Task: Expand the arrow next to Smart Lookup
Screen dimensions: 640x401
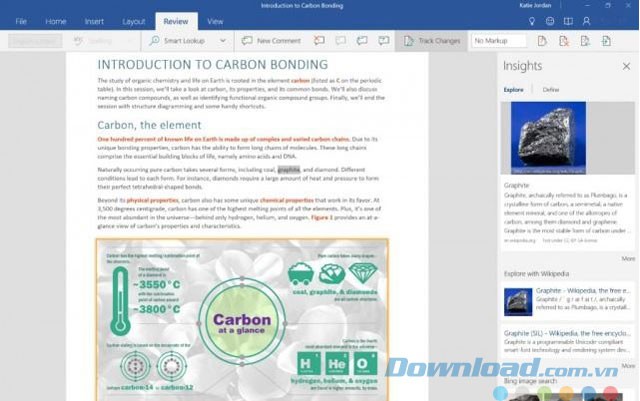Action: pos(223,41)
